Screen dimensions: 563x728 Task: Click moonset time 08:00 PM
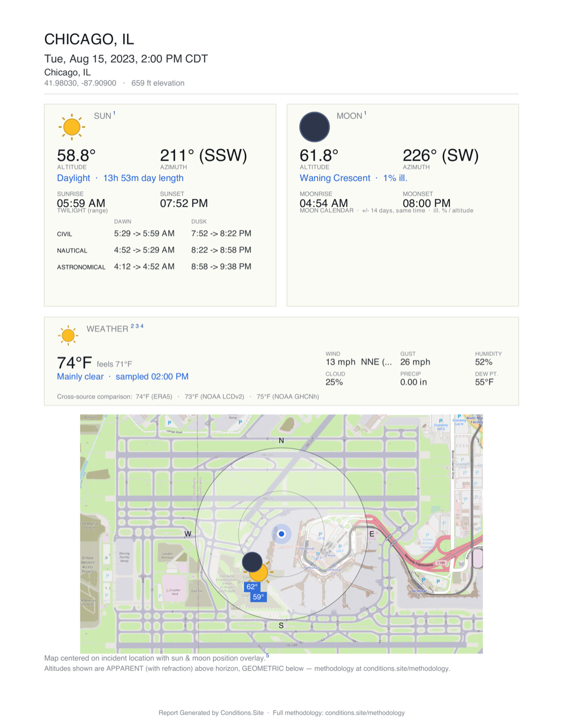(x=427, y=203)
